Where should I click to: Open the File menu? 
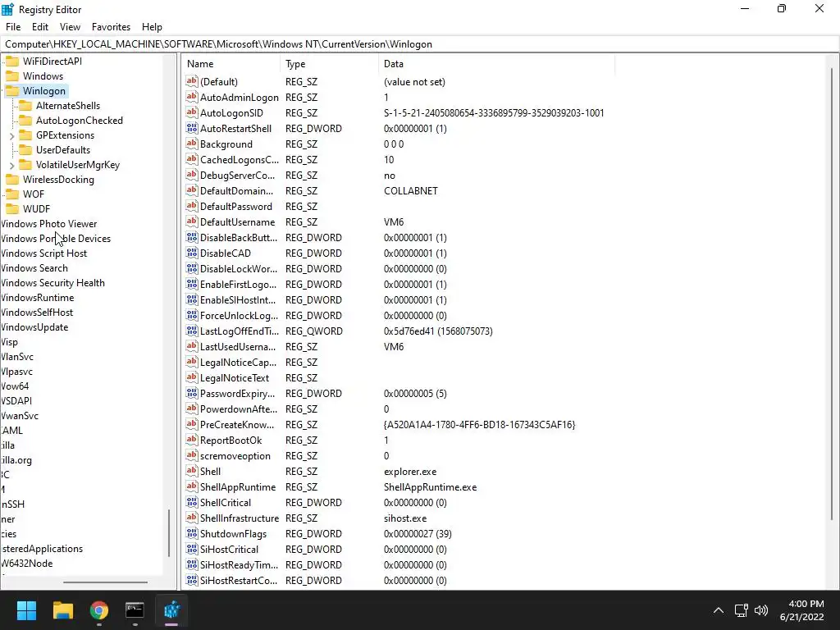pyautogui.click(x=13, y=27)
